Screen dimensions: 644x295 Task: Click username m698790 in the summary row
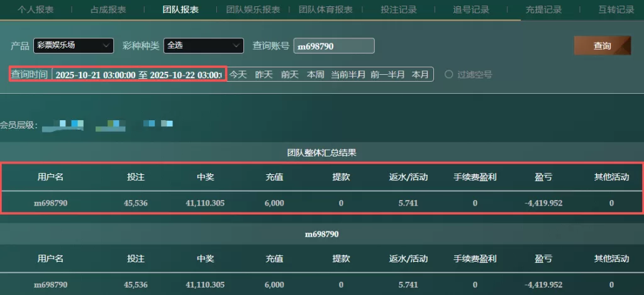pos(50,203)
